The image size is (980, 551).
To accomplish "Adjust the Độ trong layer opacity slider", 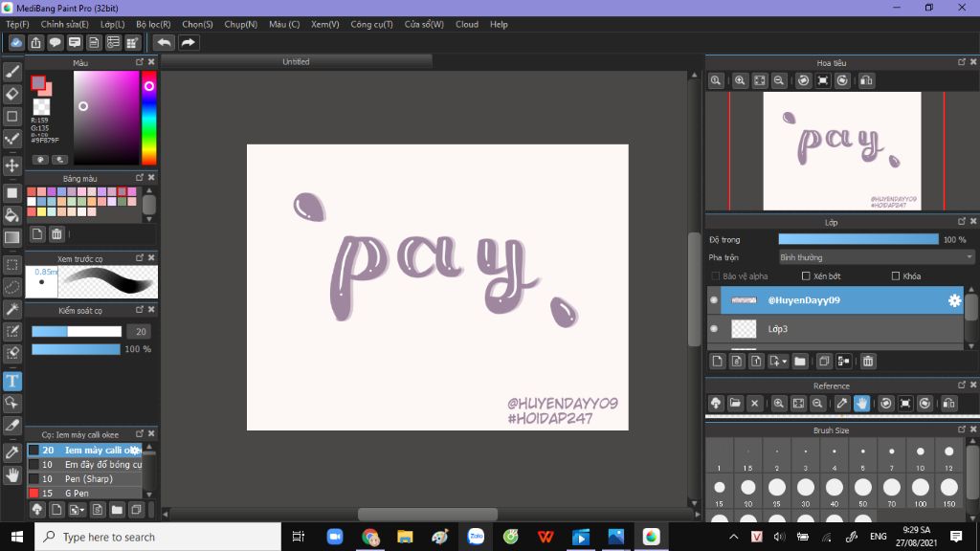I will point(858,239).
